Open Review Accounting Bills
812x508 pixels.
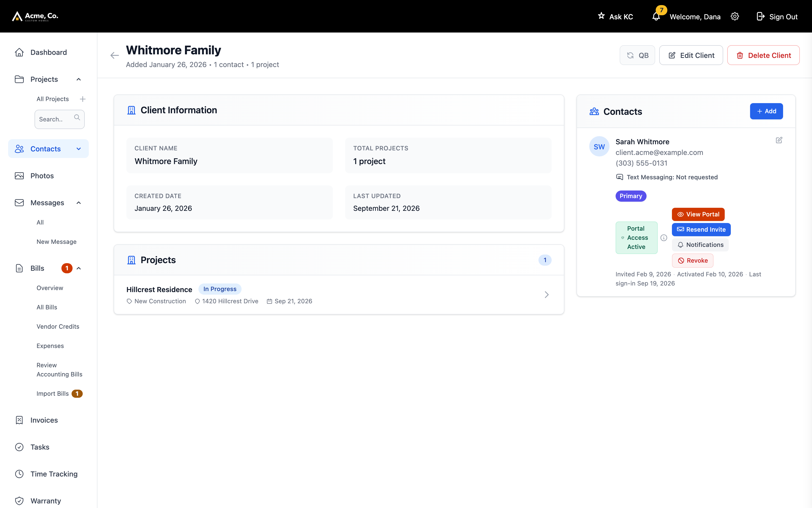tap(59, 370)
